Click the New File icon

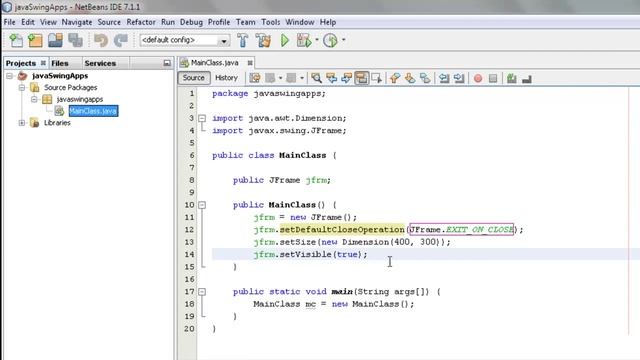(x=16, y=40)
